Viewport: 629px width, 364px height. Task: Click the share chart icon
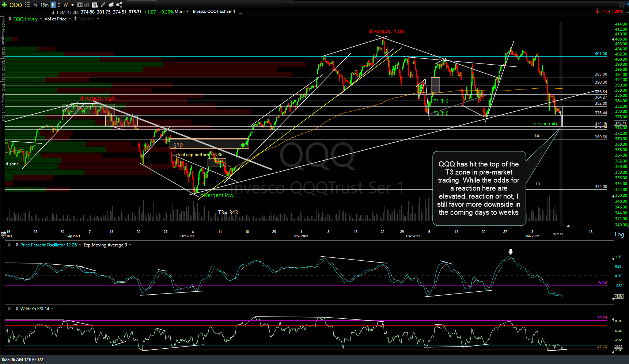[x=119, y=5]
